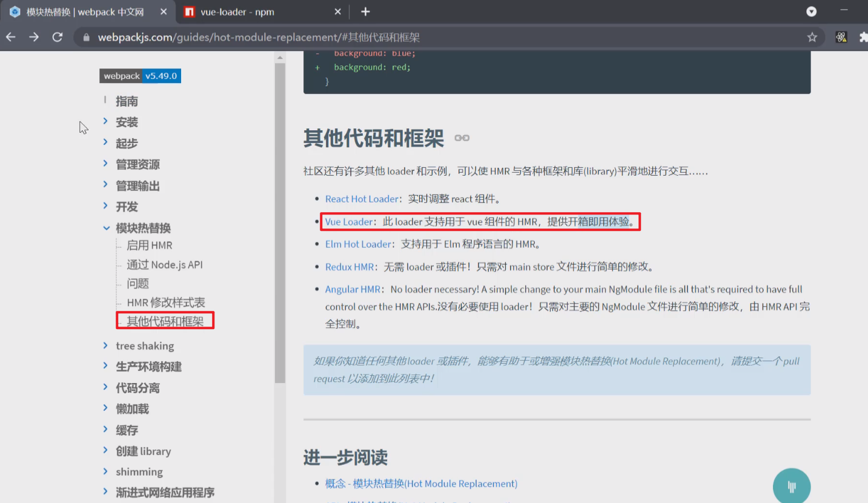Follow the Elm Hot Loader link
Viewport: 868px width, 503px height.
pyautogui.click(x=359, y=244)
